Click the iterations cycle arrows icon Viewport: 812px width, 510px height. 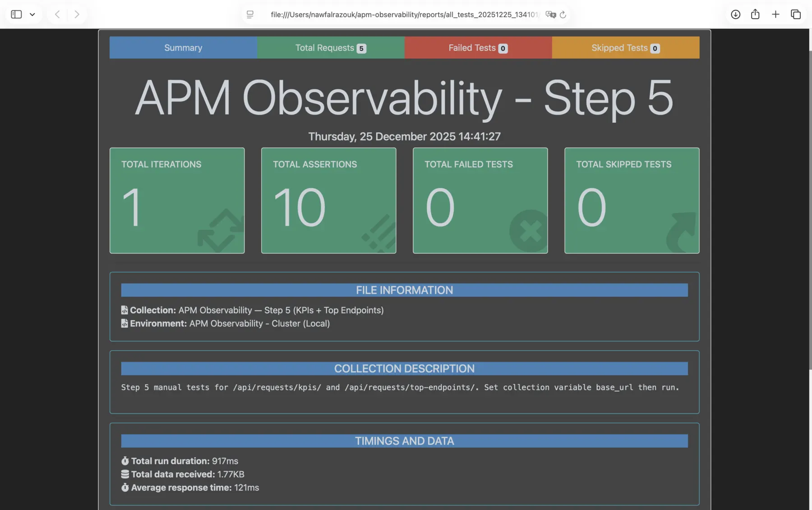(x=221, y=230)
